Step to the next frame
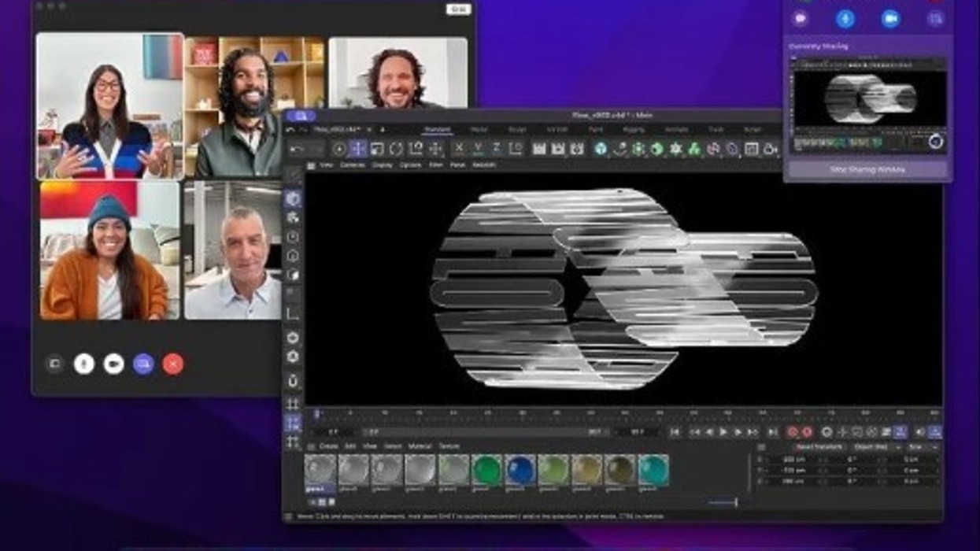The image size is (980, 551). coord(738,432)
